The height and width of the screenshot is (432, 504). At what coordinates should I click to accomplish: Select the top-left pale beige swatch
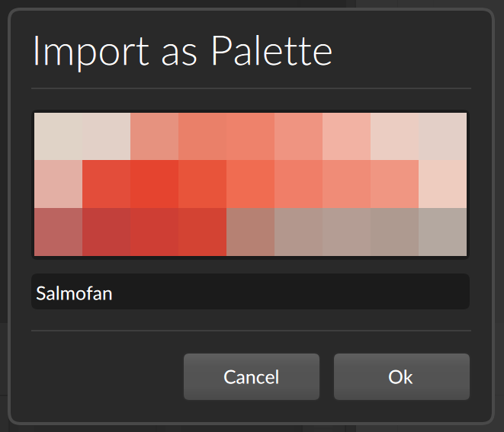(58, 136)
